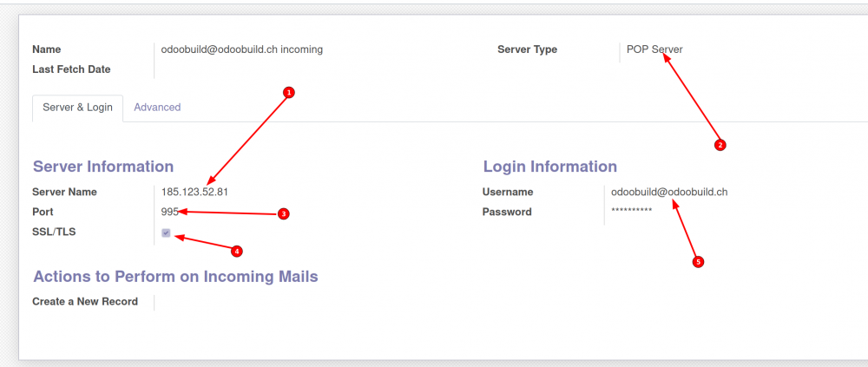Viewport: 868px width, 367px height.
Task: Click the Name value ending with 'incoming'
Action: click(x=241, y=49)
